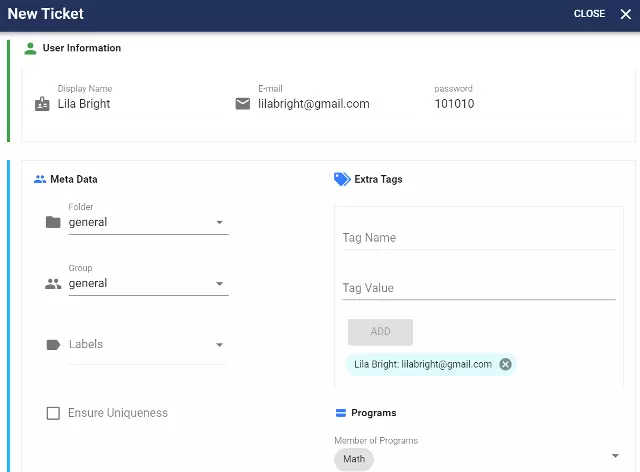Click the blue Extra Tags icon
This screenshot has width=640, height=472.
click(x=342, y=179)
